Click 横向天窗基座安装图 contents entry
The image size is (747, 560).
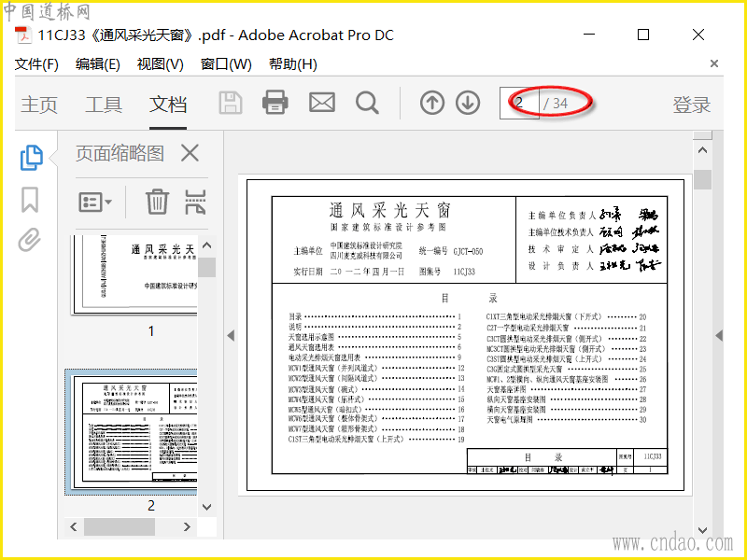click(516, 410)
